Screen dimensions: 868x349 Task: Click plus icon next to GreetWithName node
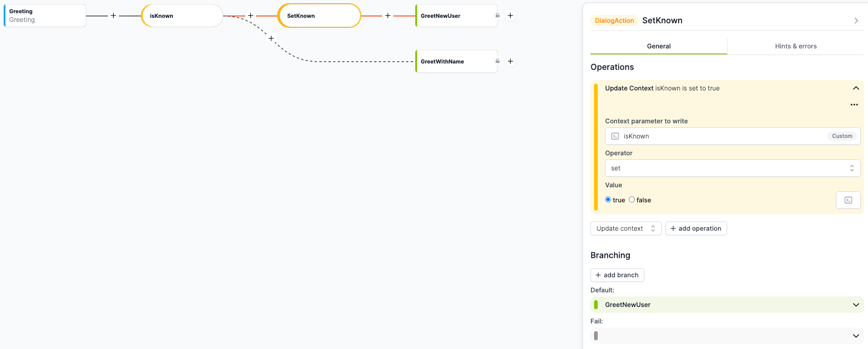click(x=510, y=61)
